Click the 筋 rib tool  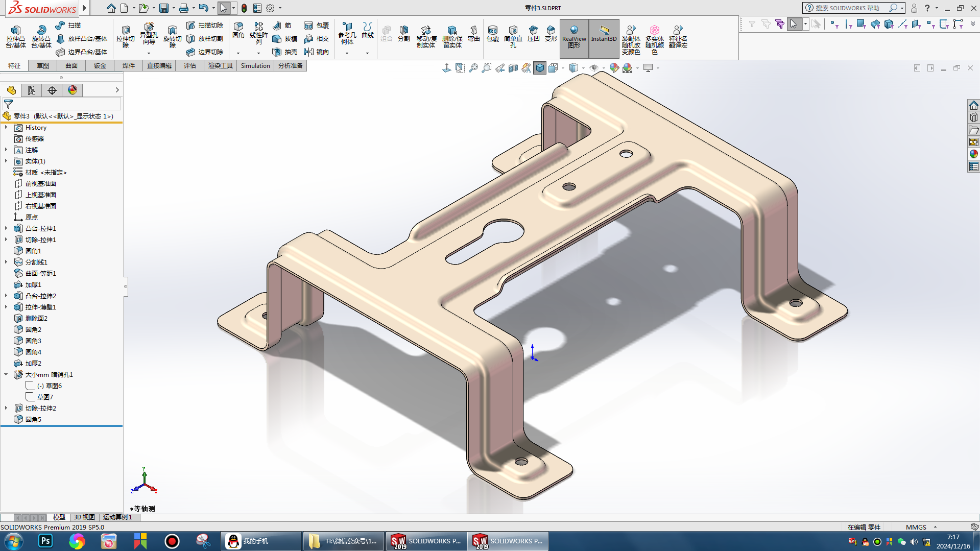[282, 25]
